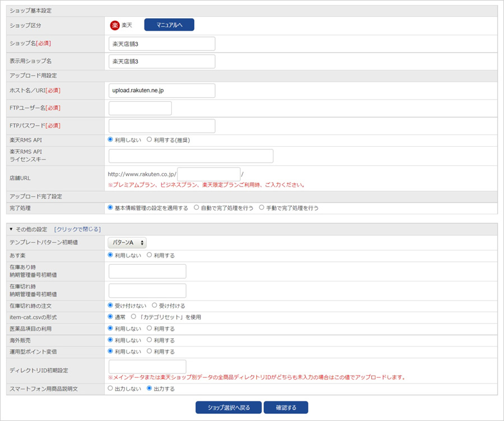
Task: Click the テンプレートパターン初期値 label
Action: [x=44, y=242]
